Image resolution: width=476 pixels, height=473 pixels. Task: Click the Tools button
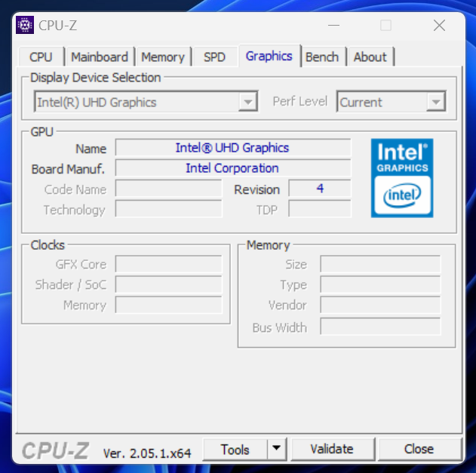235,449
